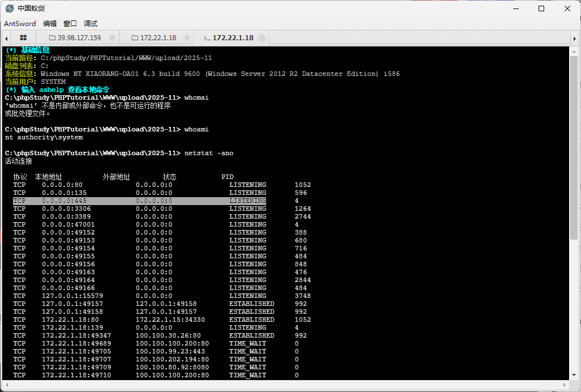Open the AntSword menu

click(x=20, y=23)
